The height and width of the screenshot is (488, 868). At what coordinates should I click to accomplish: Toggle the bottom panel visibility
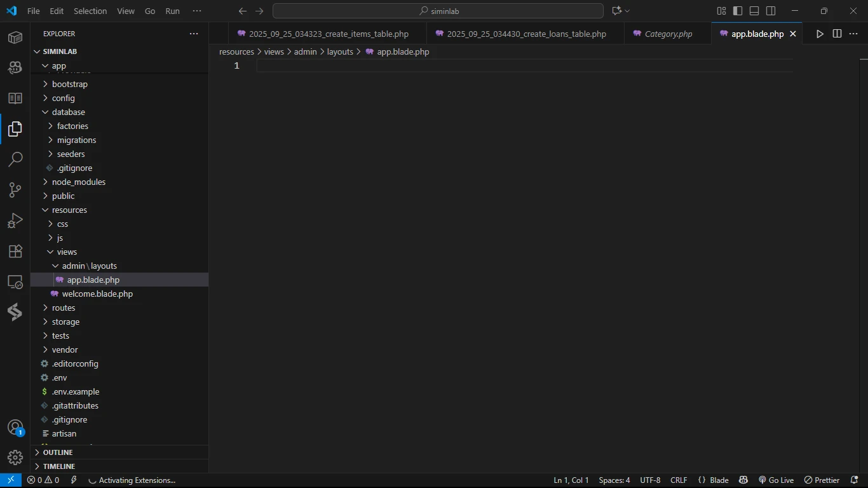(x=754, y=11)
